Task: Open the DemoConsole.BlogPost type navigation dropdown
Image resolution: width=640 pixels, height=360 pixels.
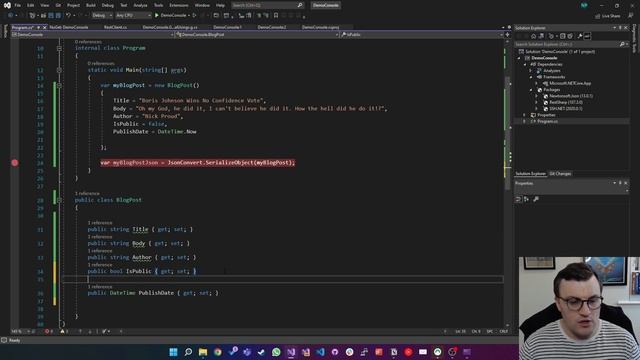Action: pos(257,35)
